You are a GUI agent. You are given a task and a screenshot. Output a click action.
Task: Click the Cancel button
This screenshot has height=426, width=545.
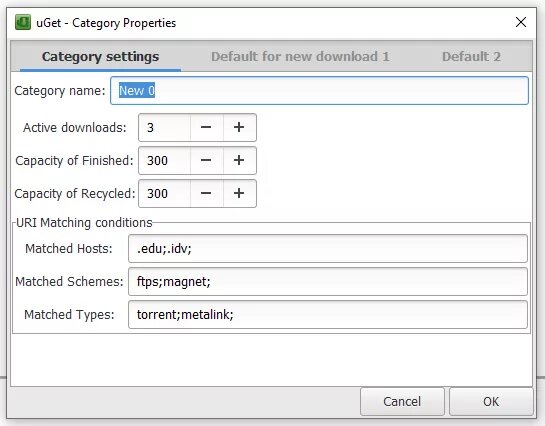pyautogui.click(x=402, y=402)
